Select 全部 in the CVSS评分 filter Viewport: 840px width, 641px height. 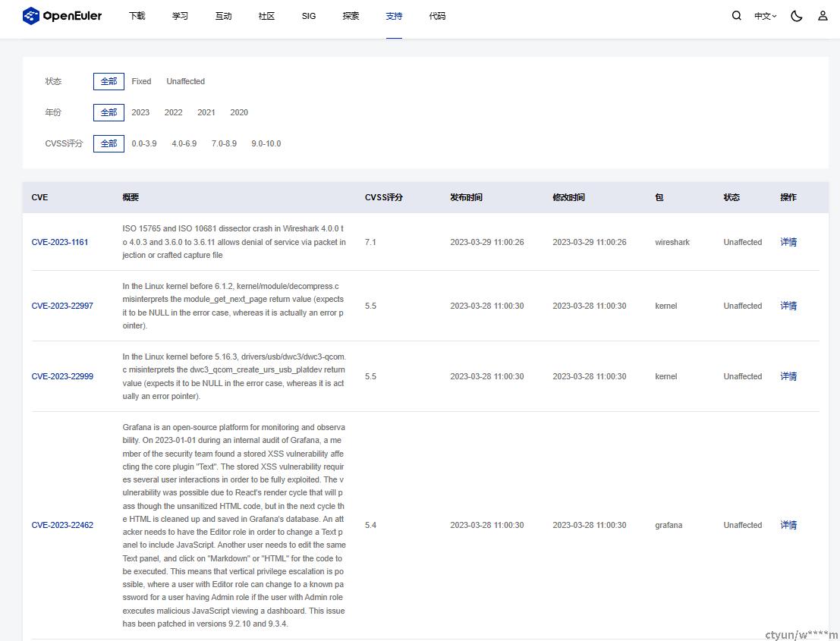click(109, 143)
